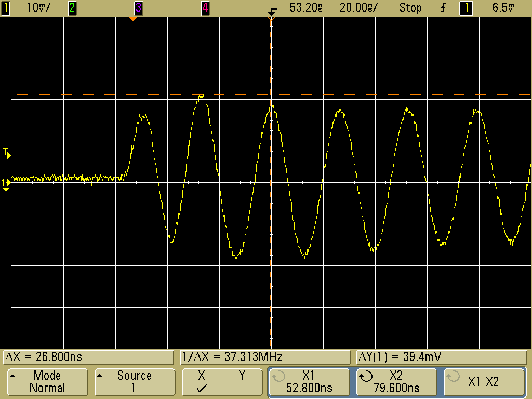Select the X1 X2 linked cursors softkey

tap(484, 382)
